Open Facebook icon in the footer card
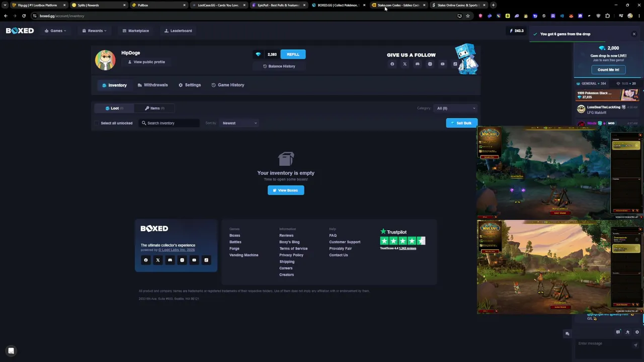Image resolution: width=644 pixels, height=362 pixels. (146, 260)
